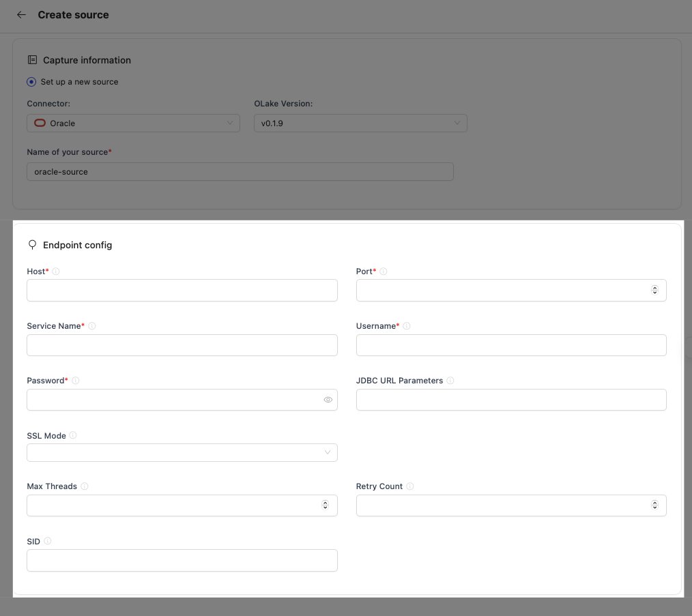Click the source name field 'oracle-source'
This screenshot has height=616, width=692.
[240, 172]
